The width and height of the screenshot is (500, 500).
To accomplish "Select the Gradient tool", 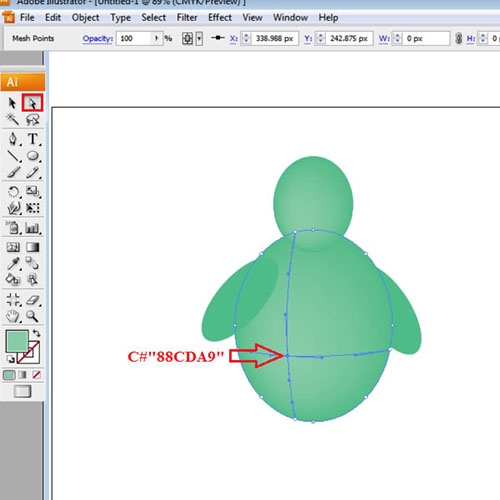I will tap(33, 247).
